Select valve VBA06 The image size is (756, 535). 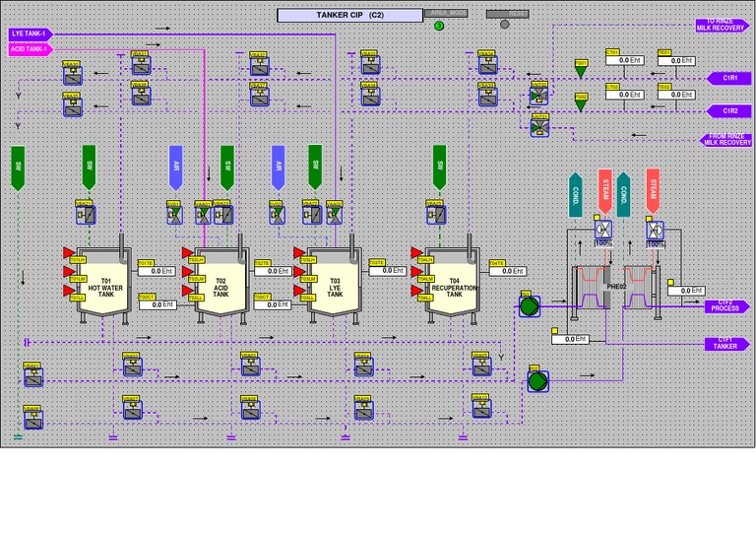tap(33, 420)
